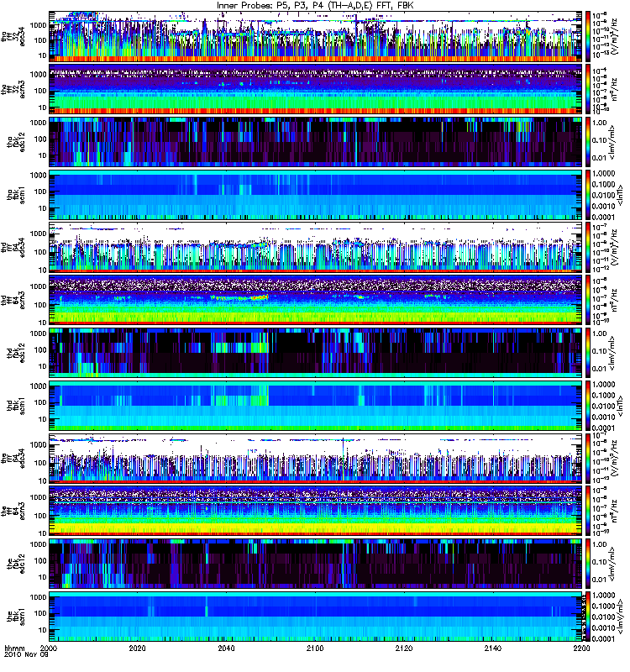
Task: Click the color bar beside the fff edc34 panel
Action: tap(588, 458)
